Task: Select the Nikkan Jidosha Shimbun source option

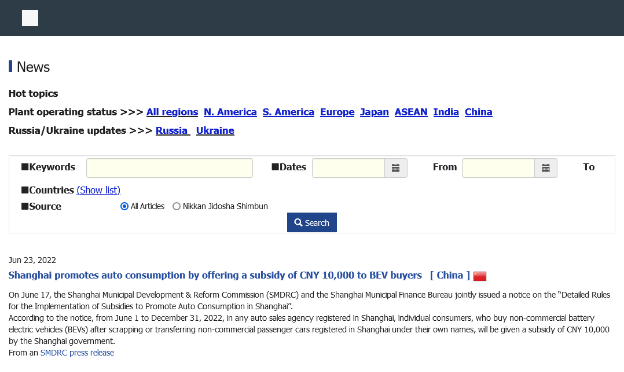Action: pos(176,206)
